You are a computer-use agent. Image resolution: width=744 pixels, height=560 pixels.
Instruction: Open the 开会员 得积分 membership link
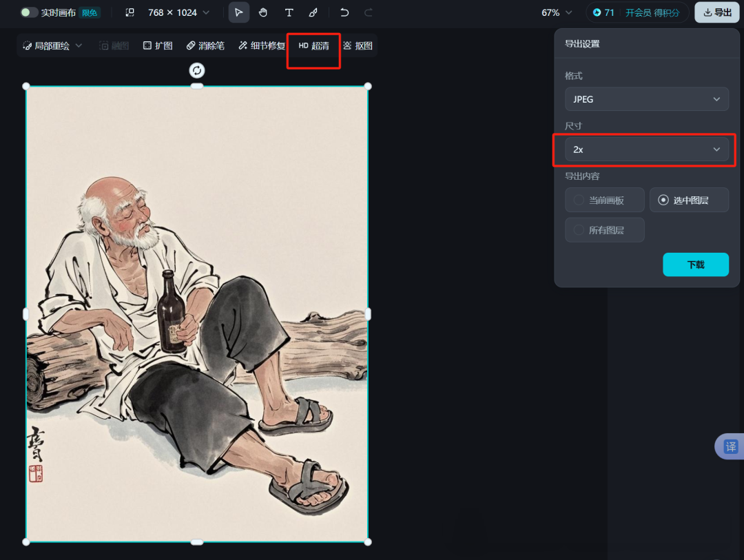(652, 12)
